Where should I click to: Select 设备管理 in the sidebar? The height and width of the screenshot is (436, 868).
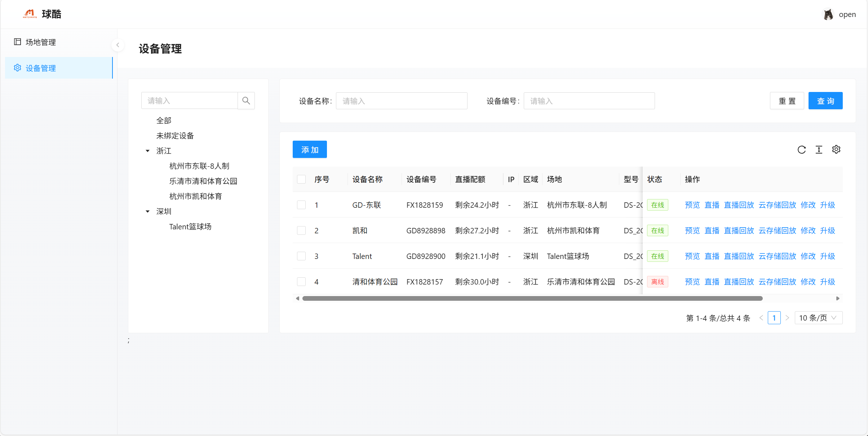click(40, 68)
